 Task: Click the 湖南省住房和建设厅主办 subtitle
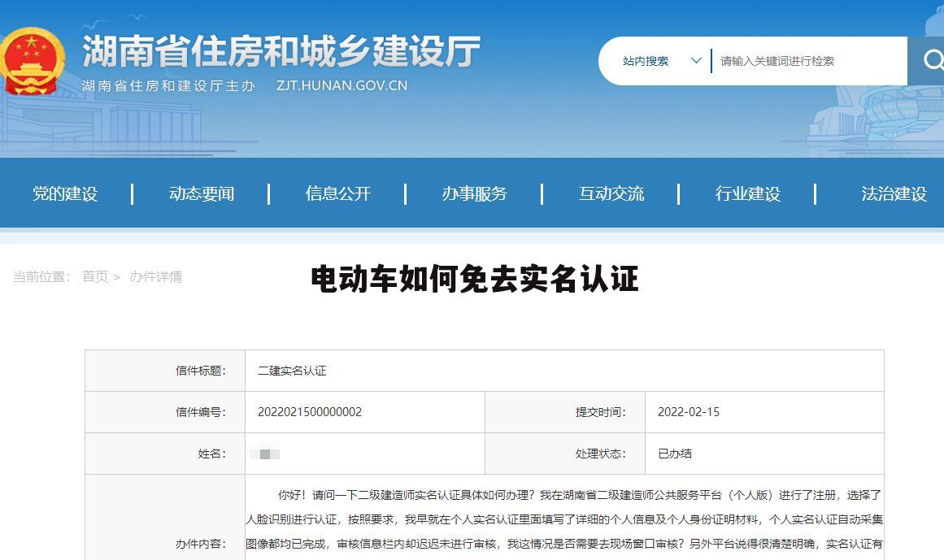[x=168, y=86]
